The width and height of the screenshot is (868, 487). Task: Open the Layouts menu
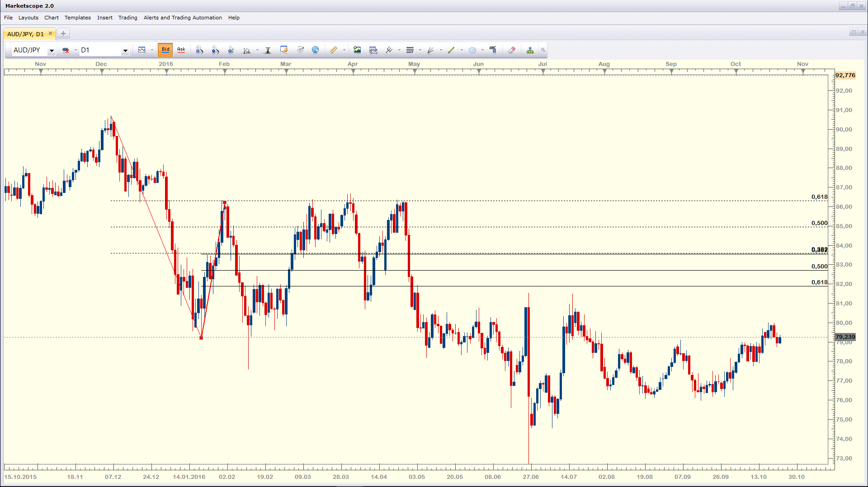coord(28,18)
